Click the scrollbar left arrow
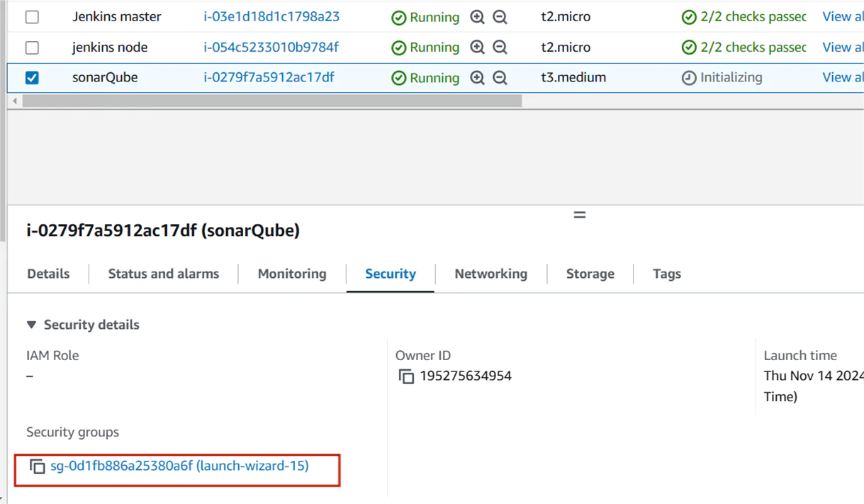 (x=15, y=101)
